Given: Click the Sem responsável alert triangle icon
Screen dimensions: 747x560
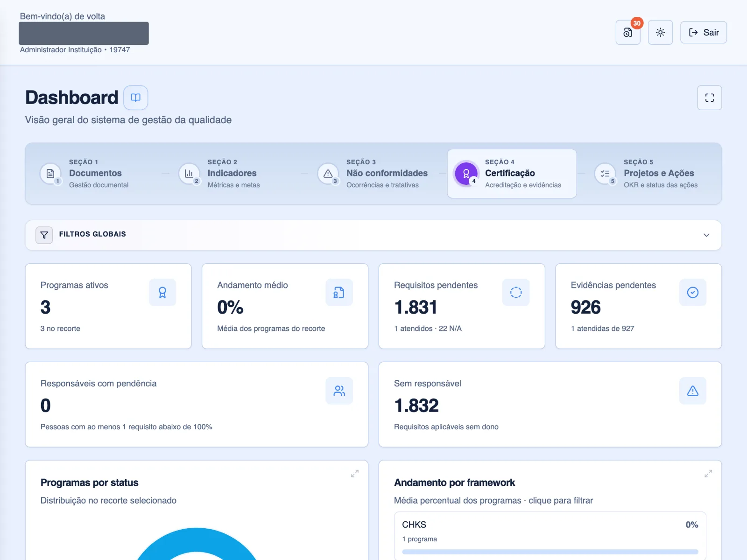Looking at the screenshot, I should tap(693, 391).
